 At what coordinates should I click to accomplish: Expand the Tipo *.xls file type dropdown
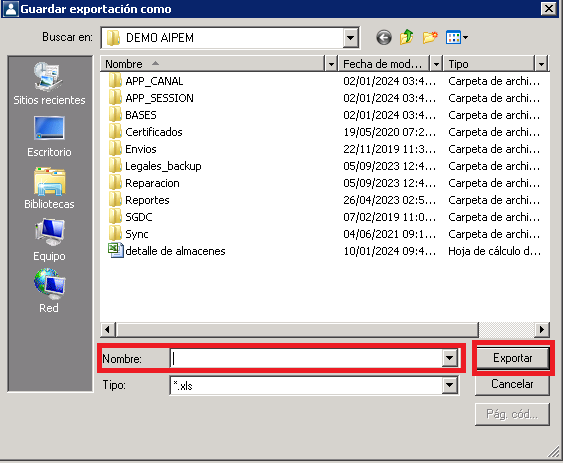(x=449, y=385)
